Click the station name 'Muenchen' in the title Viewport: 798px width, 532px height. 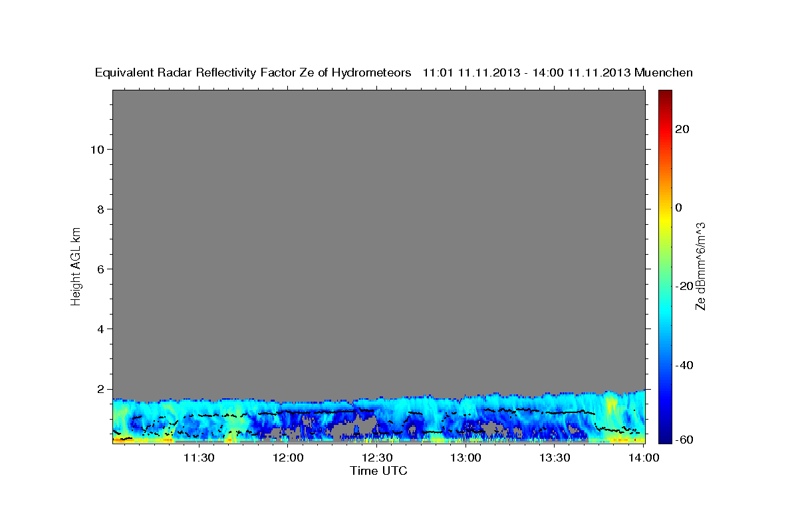[664, 72]
